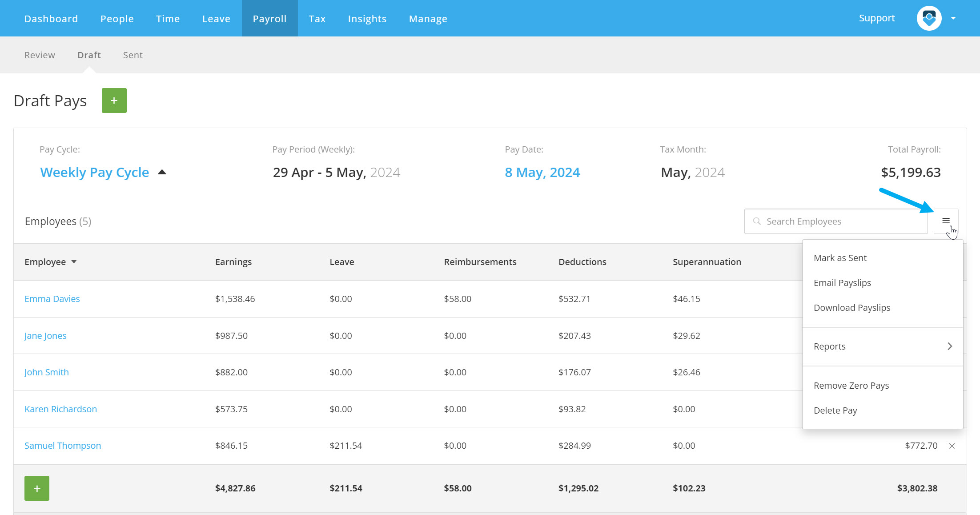The height and width of the screenshot is (515, 980).
Task: Click the total deductions $1,295.02
Action: tap(578, 488)
